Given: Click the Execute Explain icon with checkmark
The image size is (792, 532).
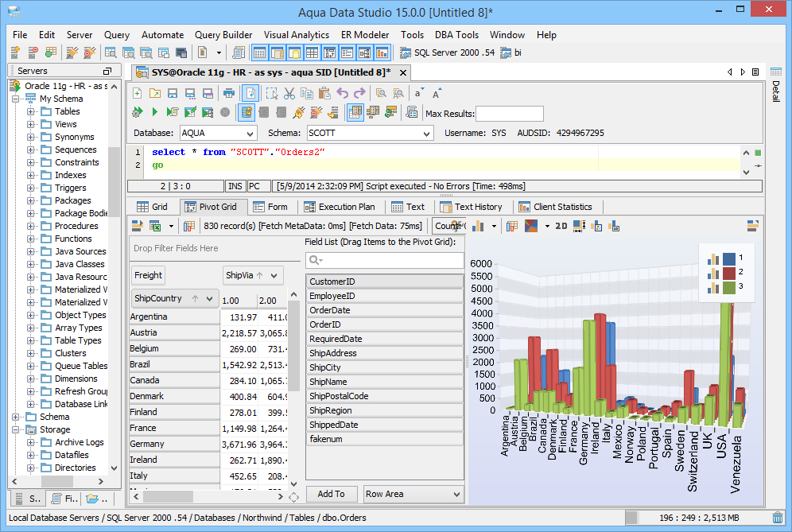Looking at the screenshot, I should 190,112.
